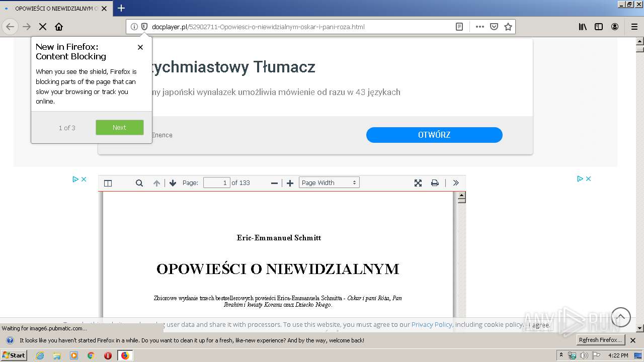
Task: Select the OPOWIEŚCI O NIEWIDZIALNYM tab
Action: coord(55,9)
